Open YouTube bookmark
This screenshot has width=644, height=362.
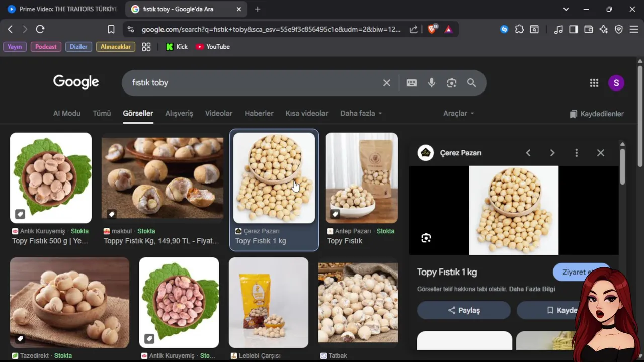point(213,47)
